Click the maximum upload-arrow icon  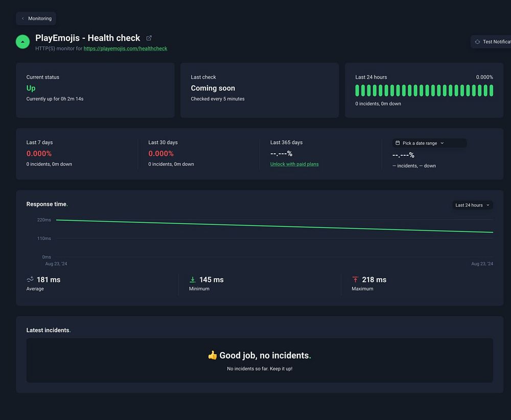[355, 279]
